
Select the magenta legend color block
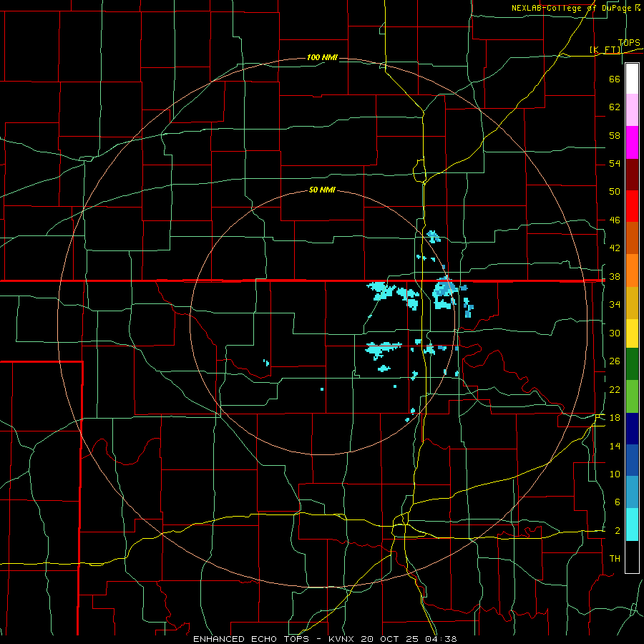(x=632, y=142)
